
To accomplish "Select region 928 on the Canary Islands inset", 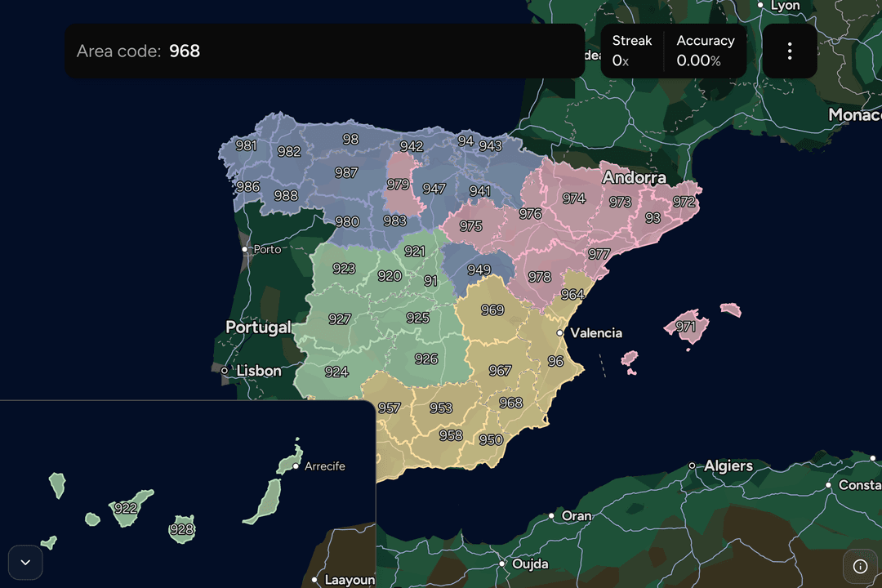I will (181, 529).
